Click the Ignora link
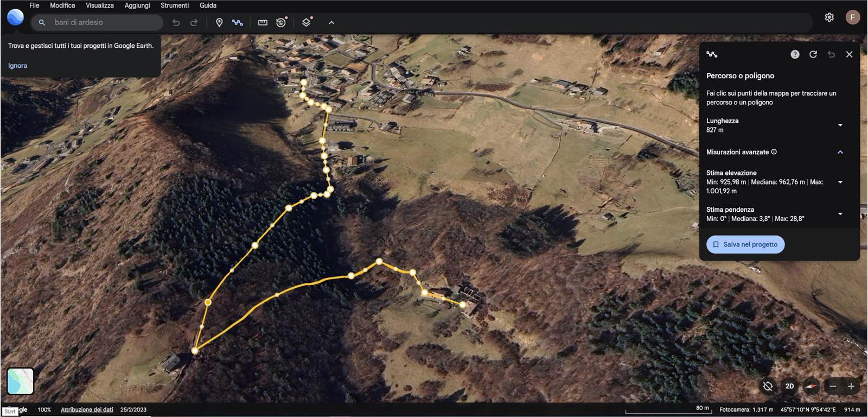868x417 pixels. pyautogui.click(x=17, y=66)
